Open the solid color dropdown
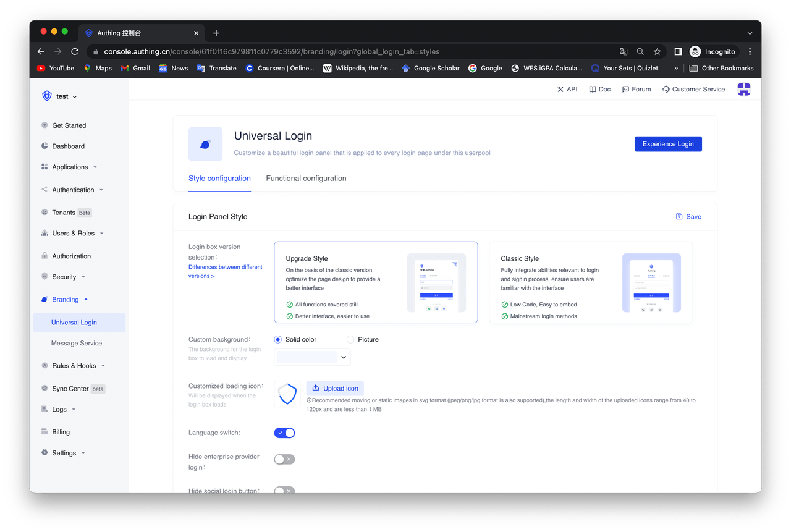Image resolution: width=791 pixels, height=532 pixels. 344,357
